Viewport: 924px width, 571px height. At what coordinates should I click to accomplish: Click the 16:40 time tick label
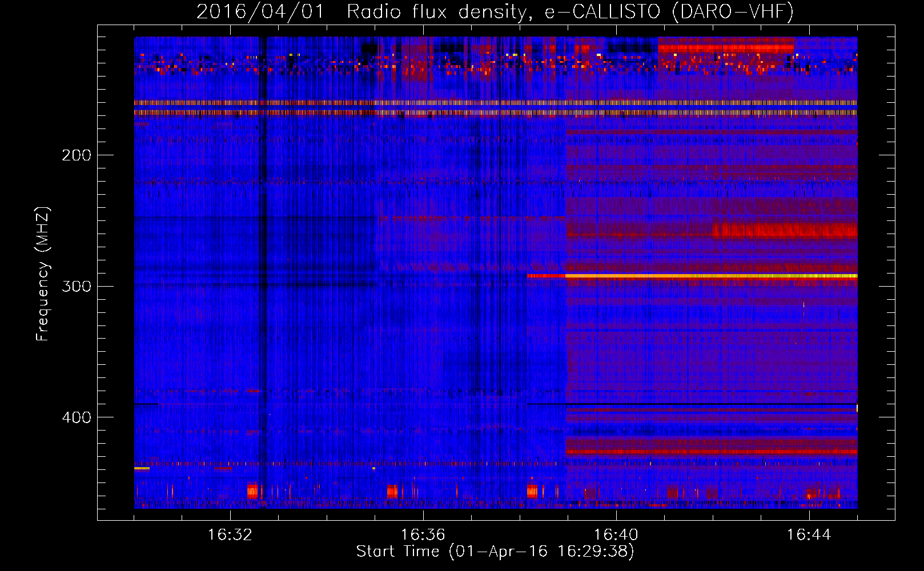(616, 535)
